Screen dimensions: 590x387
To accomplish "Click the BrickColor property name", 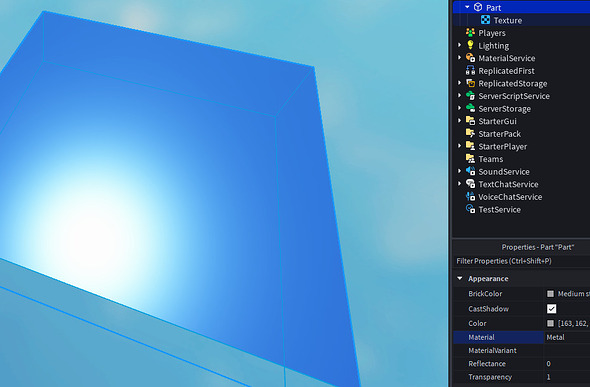I will click(485, 294).
